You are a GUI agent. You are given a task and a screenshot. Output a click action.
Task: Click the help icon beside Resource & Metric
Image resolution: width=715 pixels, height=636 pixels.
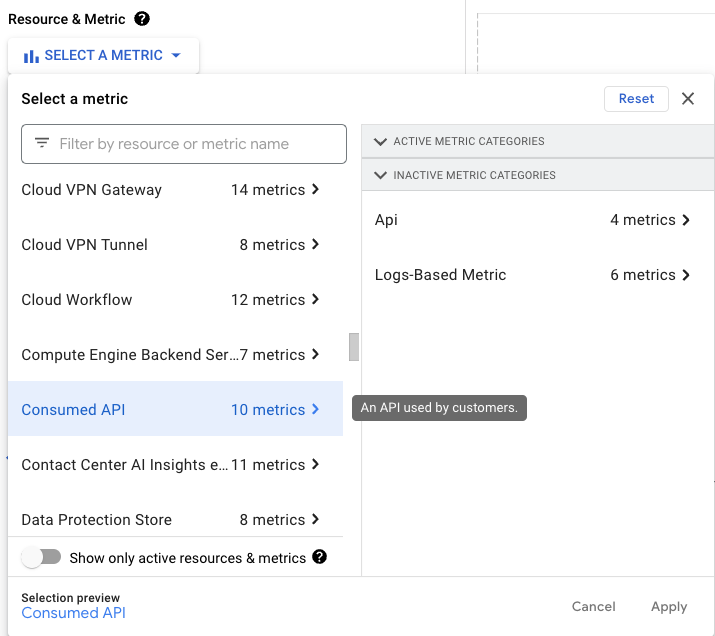[x=142, y=19]
